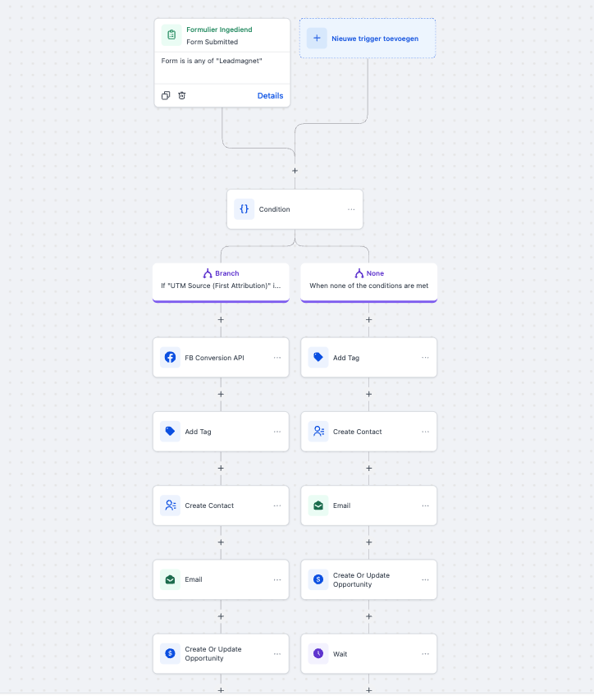Click the right branch Opportunity dollar icon
Screen dimensions: 594x700
coord(318,580)
